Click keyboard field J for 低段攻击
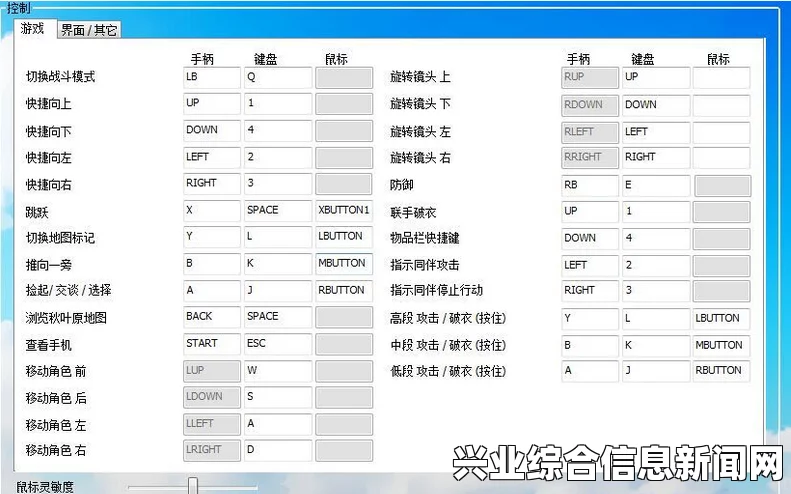791x494 pixels. point(656,371)
